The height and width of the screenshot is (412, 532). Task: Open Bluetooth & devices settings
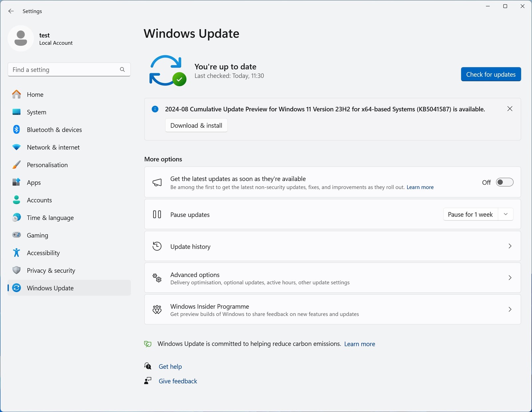pos(69,130)
